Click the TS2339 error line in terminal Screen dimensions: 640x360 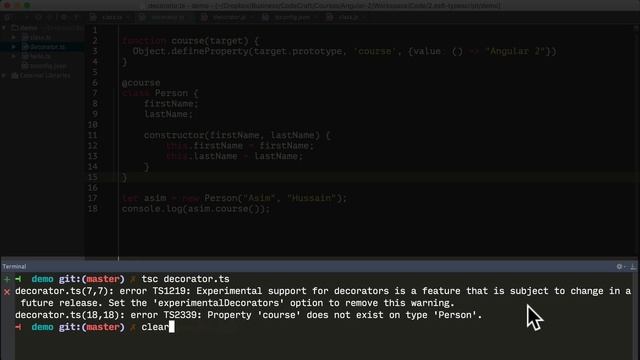click(x=249, y=315)
